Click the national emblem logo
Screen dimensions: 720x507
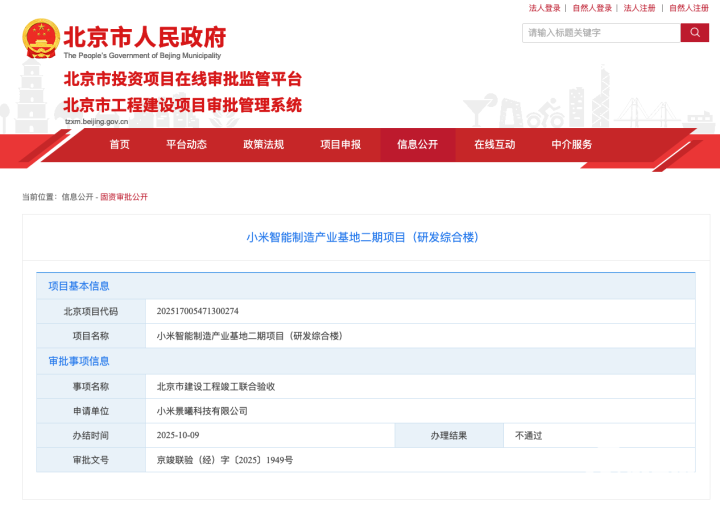click(x=40, y=39)
